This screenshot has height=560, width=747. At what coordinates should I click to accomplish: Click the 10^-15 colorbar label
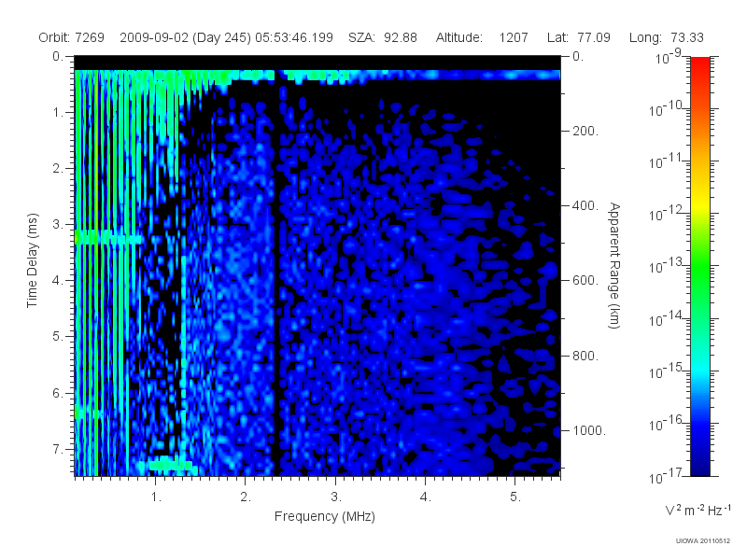(667, 371)
